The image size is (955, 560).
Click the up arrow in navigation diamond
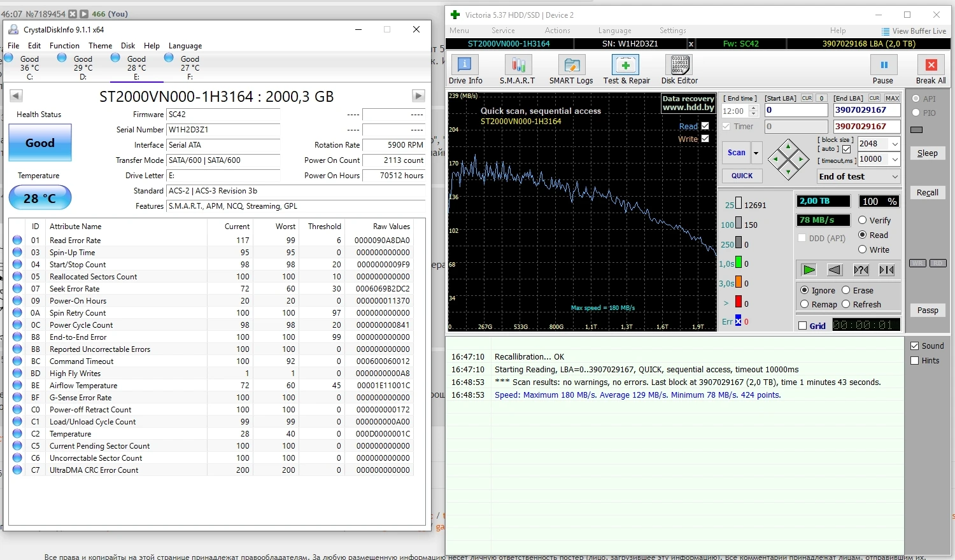point(789,147)
